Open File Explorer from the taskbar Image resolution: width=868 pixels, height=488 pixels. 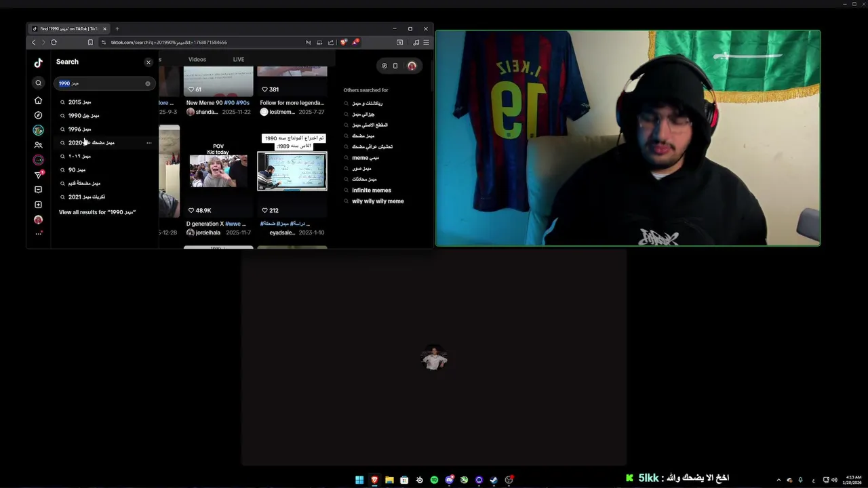[389, 480]
